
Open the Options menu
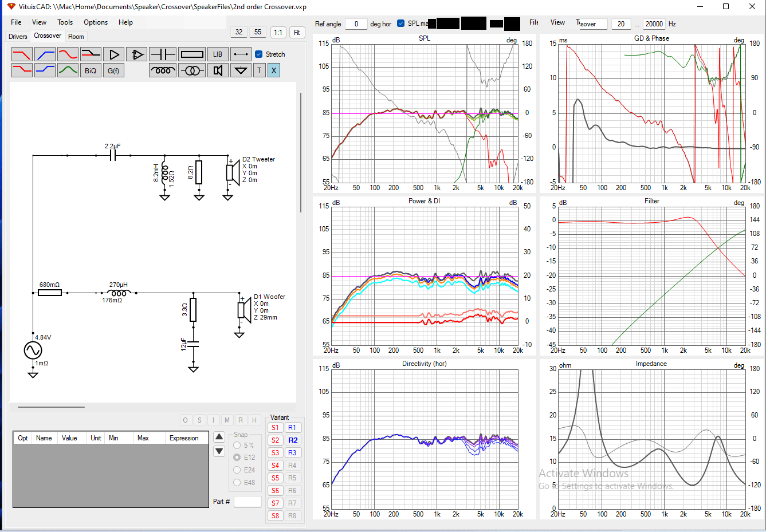[96, 22]
